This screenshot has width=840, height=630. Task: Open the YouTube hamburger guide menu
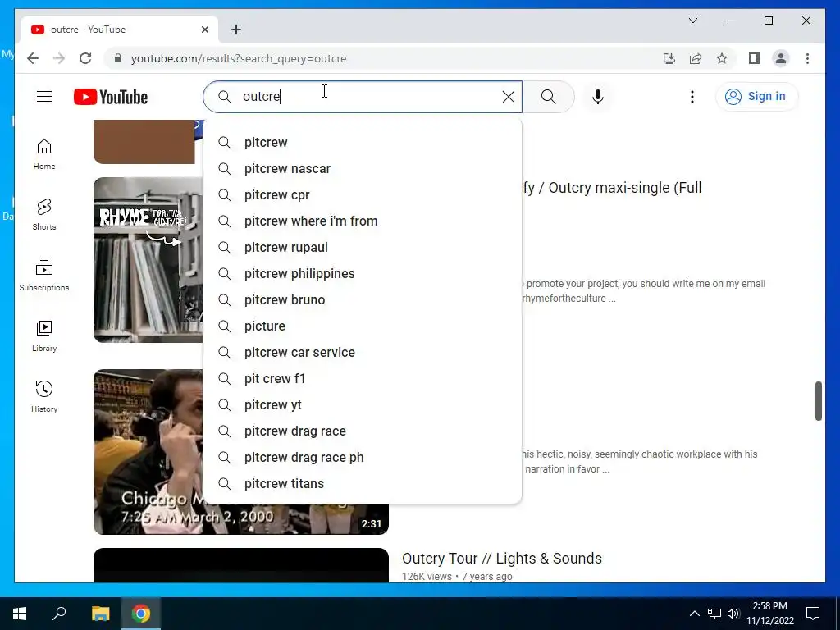tap(44, 97)
